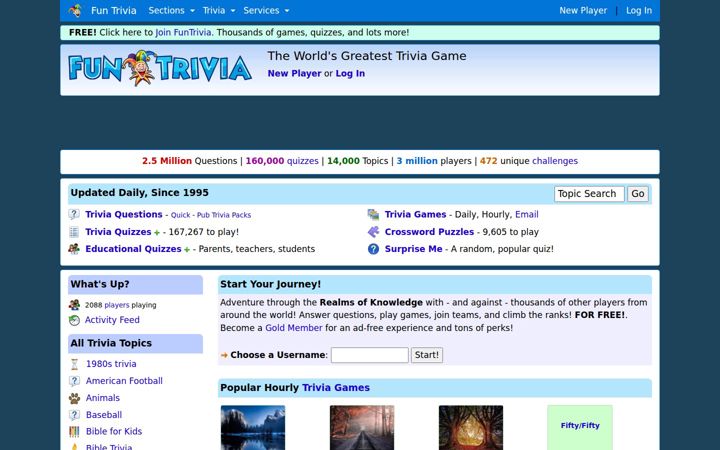Image resolution: width=720 pixels, height=450 pixels.
Task: Click the icon beside Baseball
Action: [74, 415]
